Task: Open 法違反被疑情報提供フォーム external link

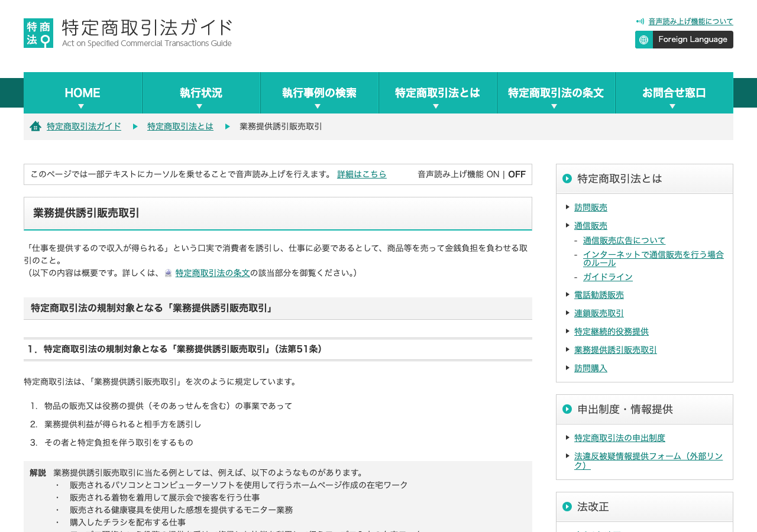Action: tap(648, 460)
